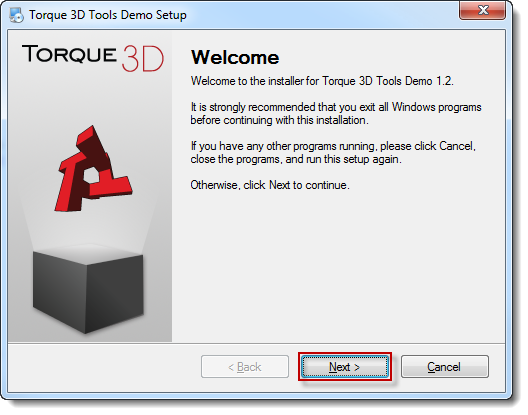
Task: Click the Next > button to continue
Action: (345, 367)
